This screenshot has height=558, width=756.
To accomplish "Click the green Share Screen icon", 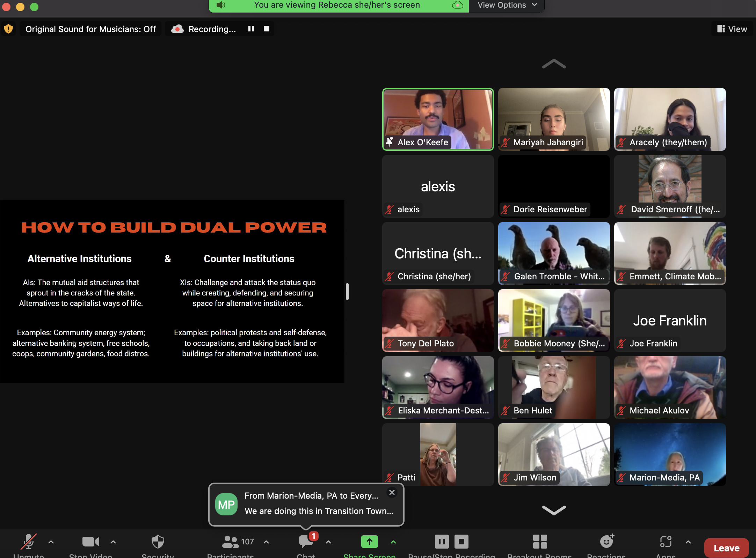I will click(370, 542).
